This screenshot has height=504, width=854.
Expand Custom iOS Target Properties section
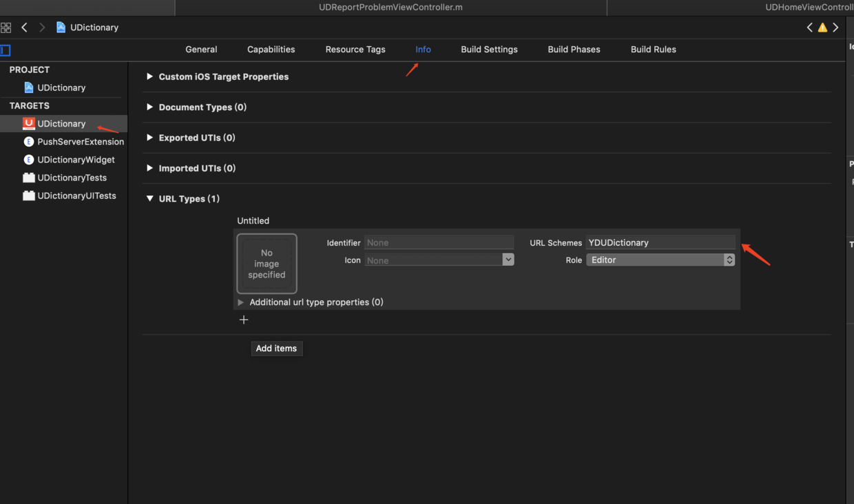(149, 76)
